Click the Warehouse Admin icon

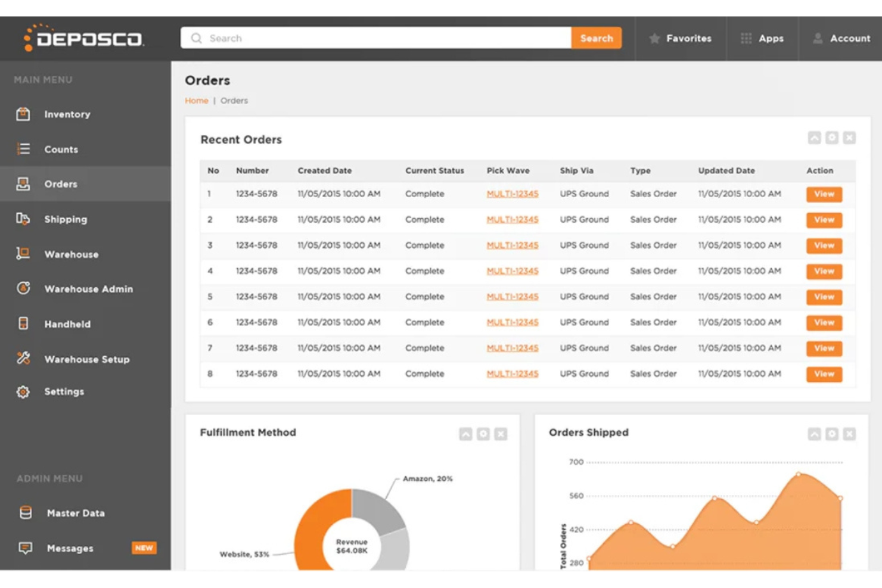[23, 289]
